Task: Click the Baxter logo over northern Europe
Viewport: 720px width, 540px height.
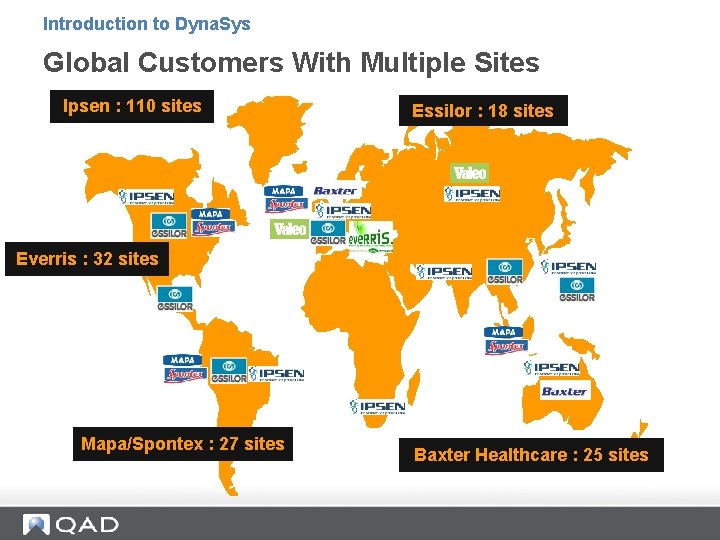Action: (335, 191)
